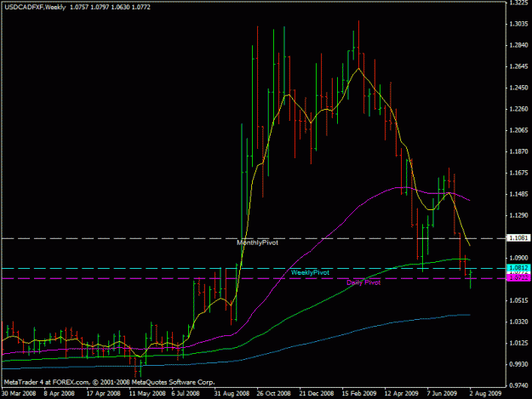Click the 6 Jul 2008 date label
This screenshot has height=399, width=532.
[186, 394]
